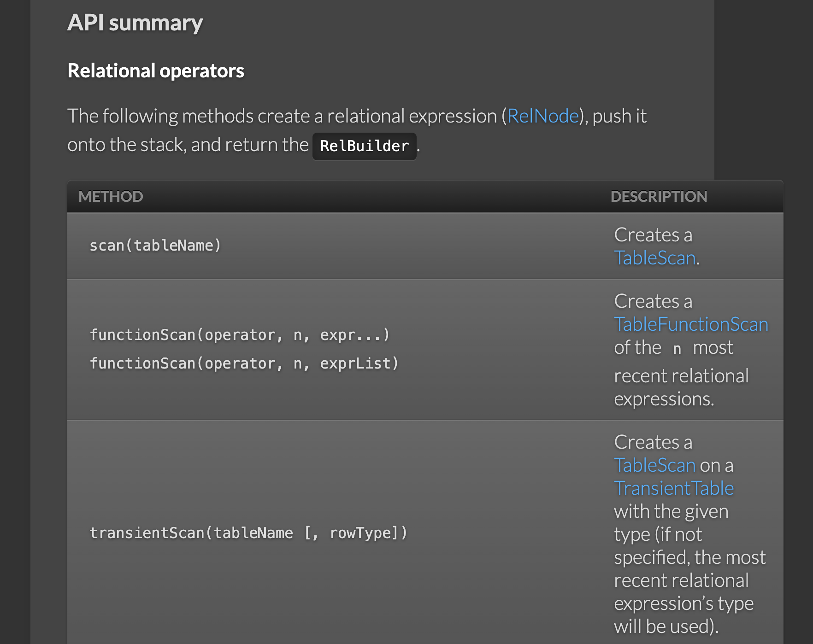Open the TableScan link in the scan row
813x644 pixels.
pos(654,258)
